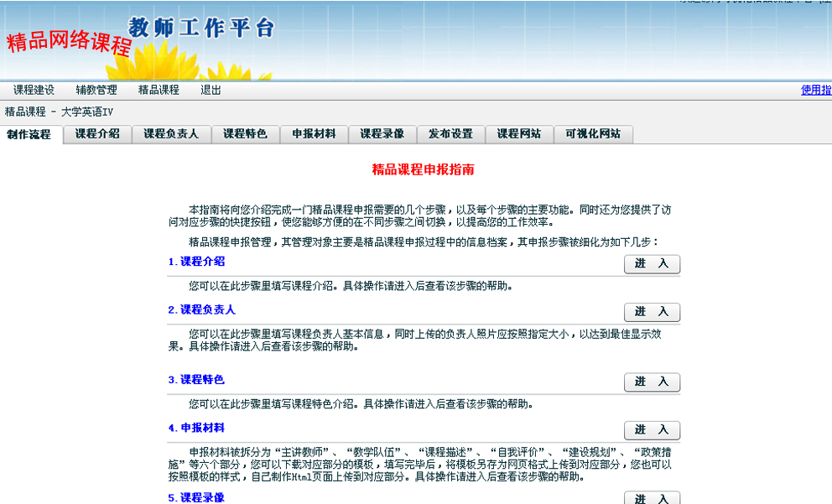Switch to the 课程介绍 tab
The width and height of the screenshot is (832, 504).
[x=97, y=134]
